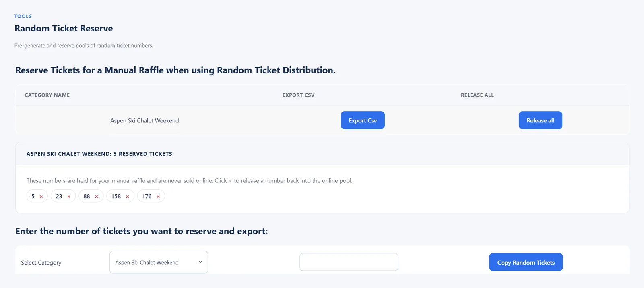644x288 pixels.
Task: Select the ticket chip labeled 23
Action: [63, 196]
